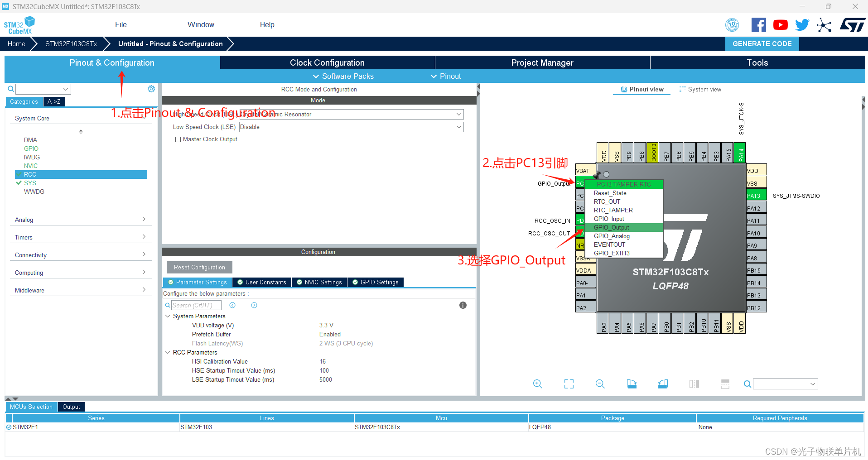868x460 pixels.
Task: Click the STM32CubeMX logo
Action: 19,25
